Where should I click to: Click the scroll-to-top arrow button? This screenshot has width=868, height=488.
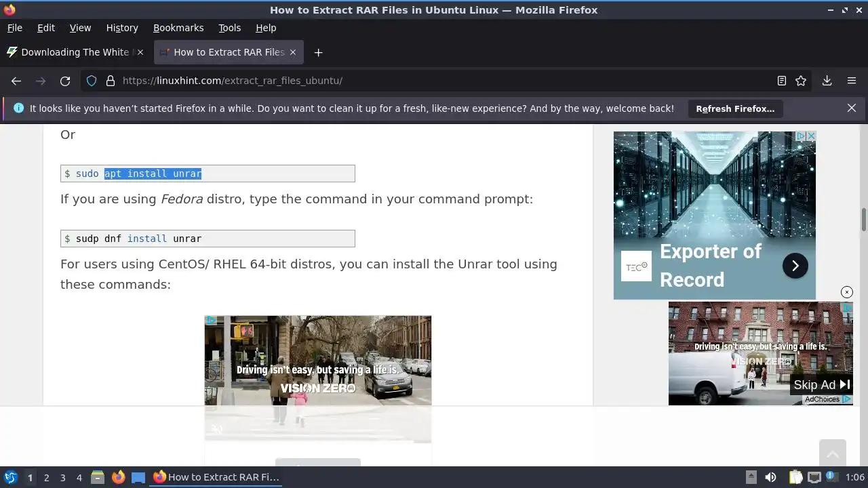[833, 453]
